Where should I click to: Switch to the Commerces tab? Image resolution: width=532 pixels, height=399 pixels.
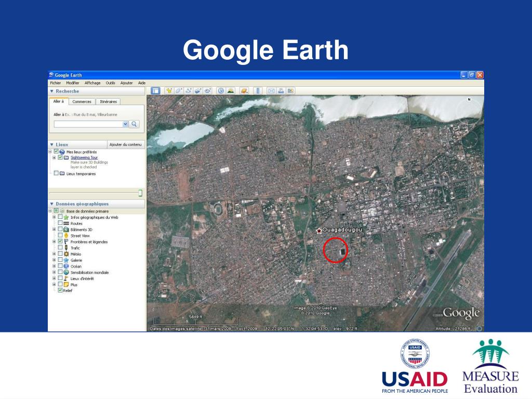[x=82, y=101]
